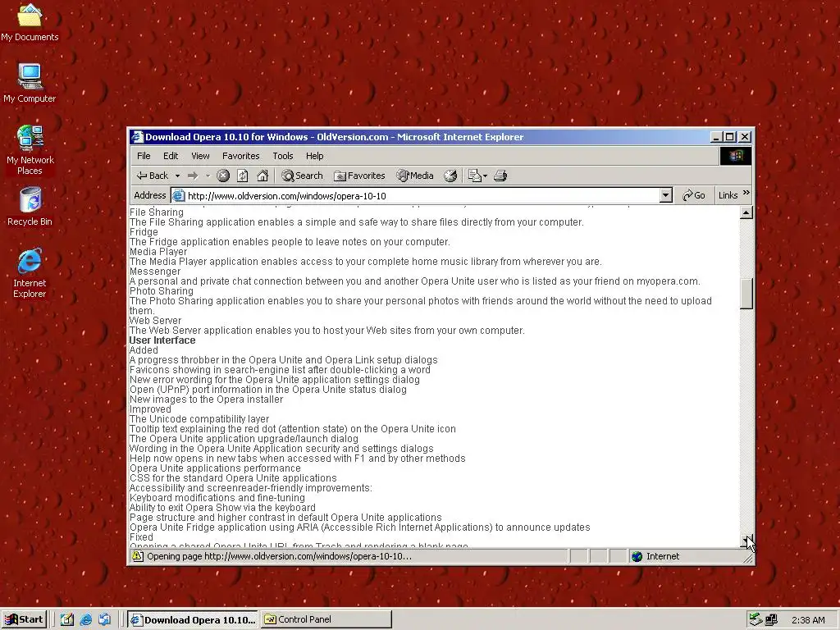Click the vertical scrollbar down arrow

pyautogui.click(x=746, y=541)
